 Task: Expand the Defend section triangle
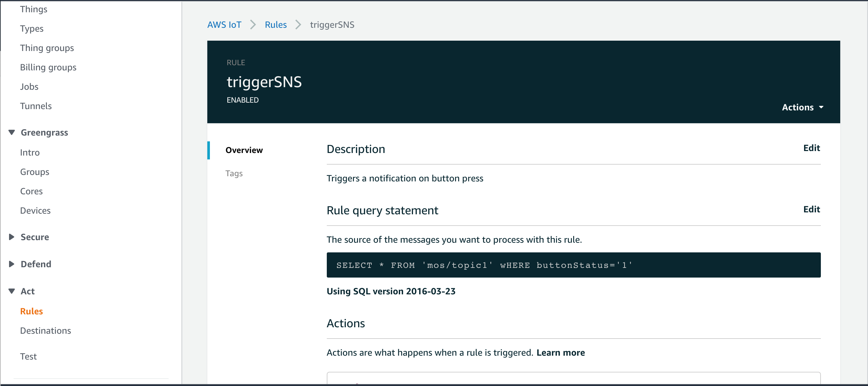pyautogui.click(x=12, y=264)
